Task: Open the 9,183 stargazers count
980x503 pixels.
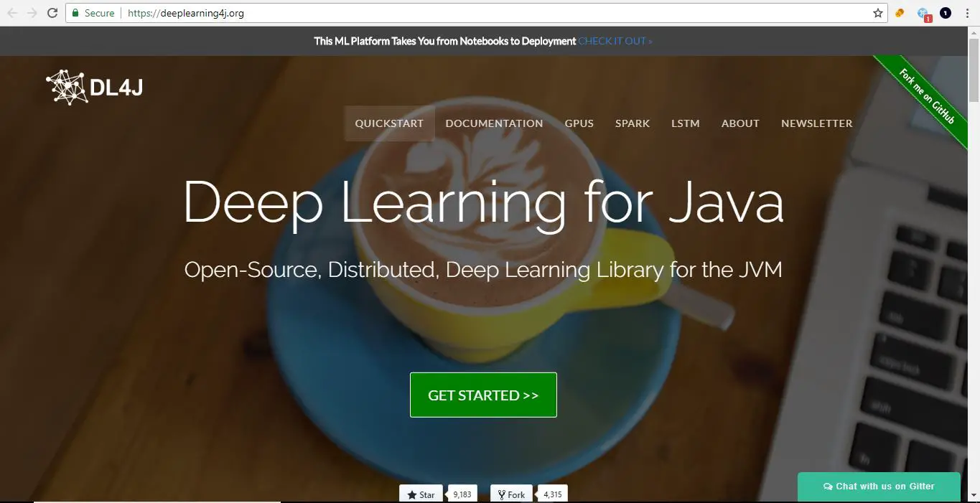Action: point(462,494)
